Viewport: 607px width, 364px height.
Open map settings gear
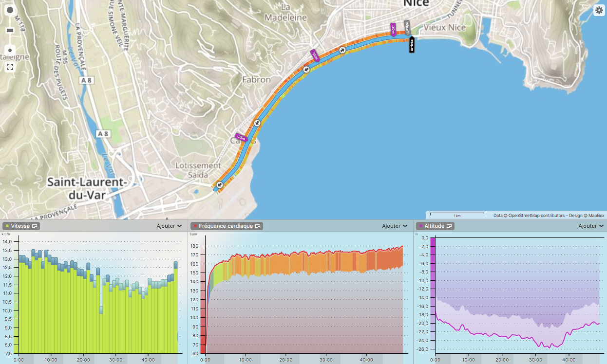(599, 10)
